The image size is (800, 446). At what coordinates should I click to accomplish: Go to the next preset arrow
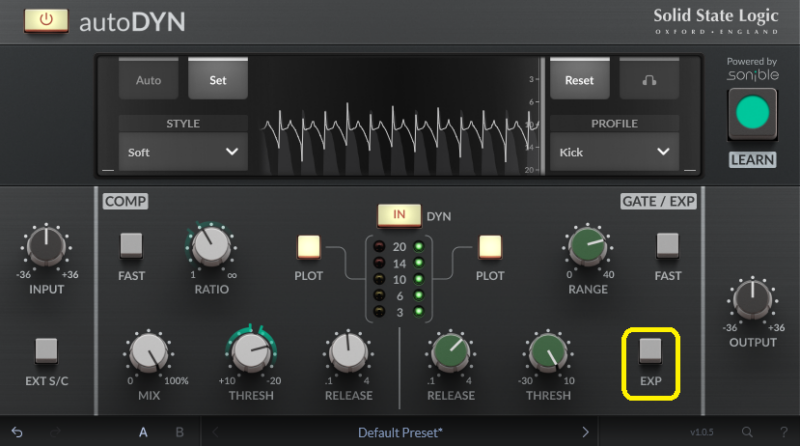tap(586, 432)
